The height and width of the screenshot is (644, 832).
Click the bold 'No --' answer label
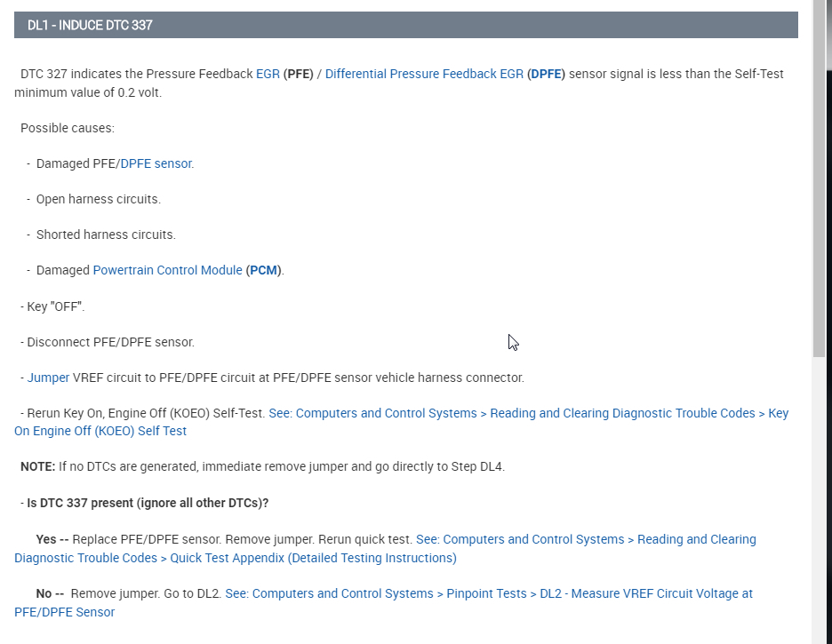coord(50,593)
